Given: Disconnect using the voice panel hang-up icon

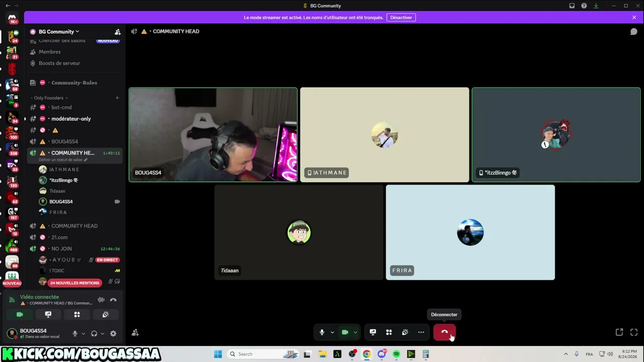Looking at the screenshot, I should tap(113, 300).
